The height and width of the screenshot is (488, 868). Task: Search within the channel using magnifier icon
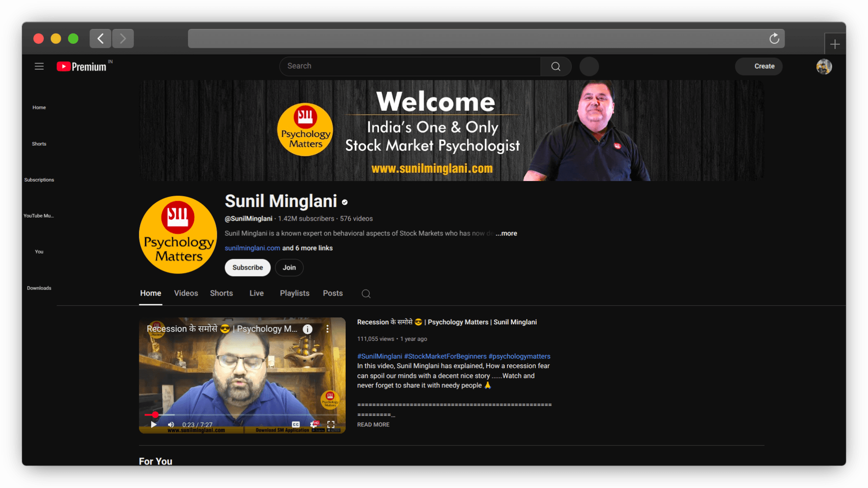[366, 294]
